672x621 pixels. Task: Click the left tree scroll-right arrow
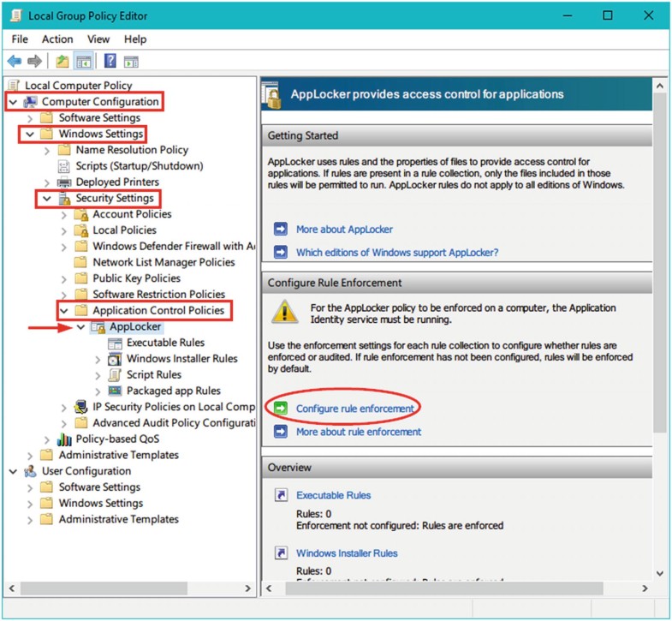pos(247,588)
